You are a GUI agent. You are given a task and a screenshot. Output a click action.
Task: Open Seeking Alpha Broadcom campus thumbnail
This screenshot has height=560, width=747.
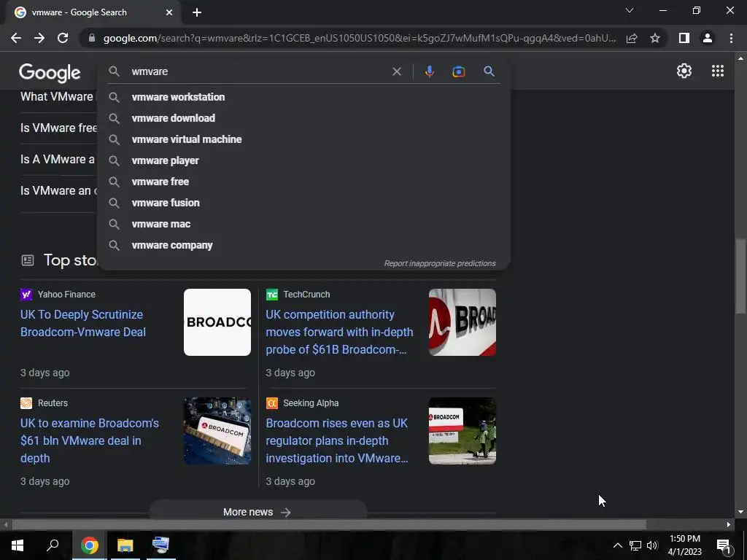(x=462, y=431)
